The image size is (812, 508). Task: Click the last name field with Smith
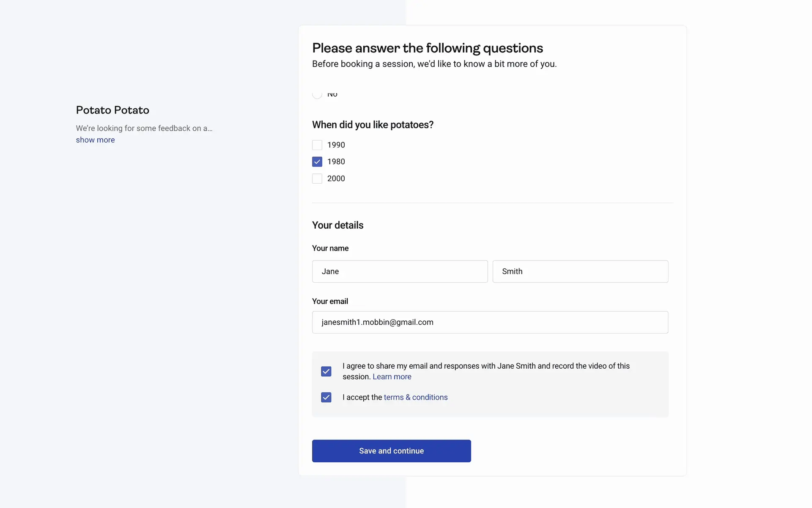point(580,271)
